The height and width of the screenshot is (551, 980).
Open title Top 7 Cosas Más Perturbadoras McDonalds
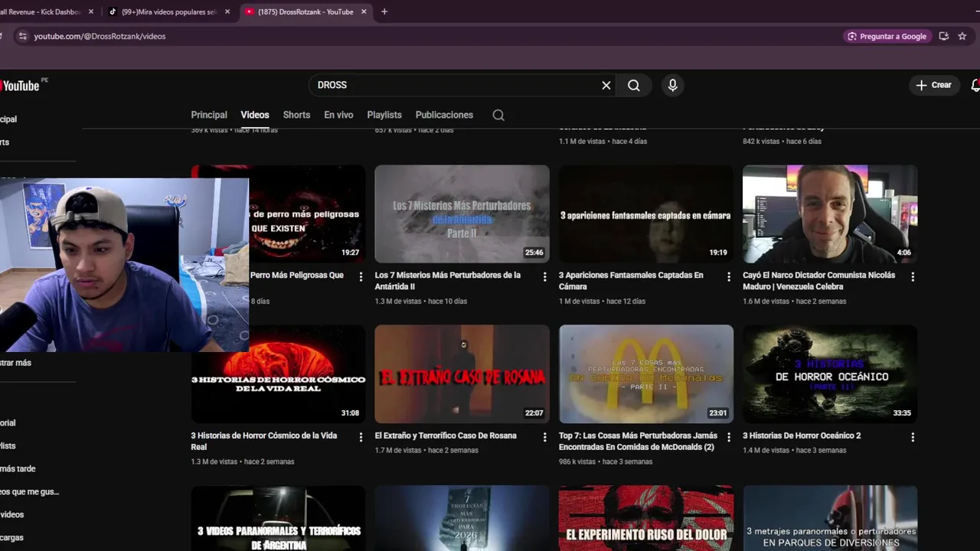pos(638,442)
